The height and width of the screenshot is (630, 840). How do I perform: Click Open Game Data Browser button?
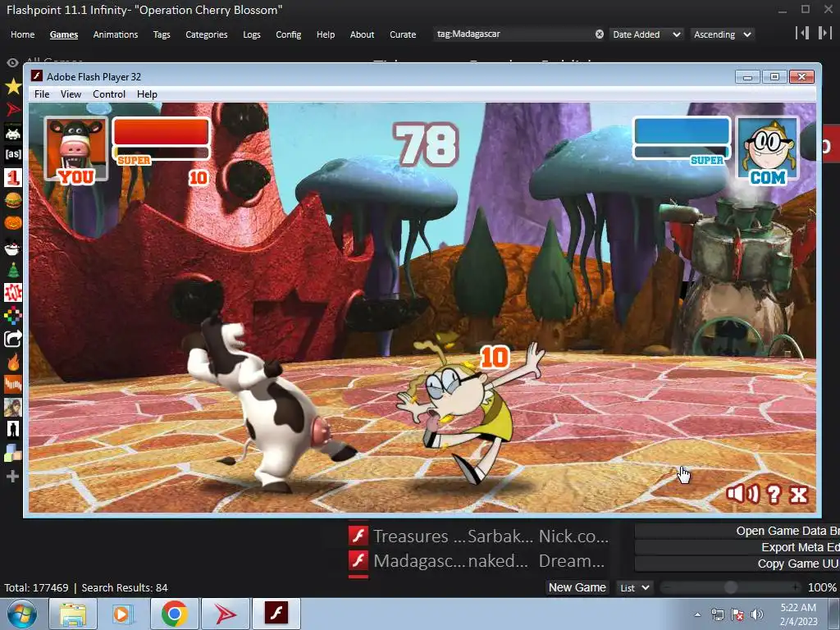click(737, 531)
